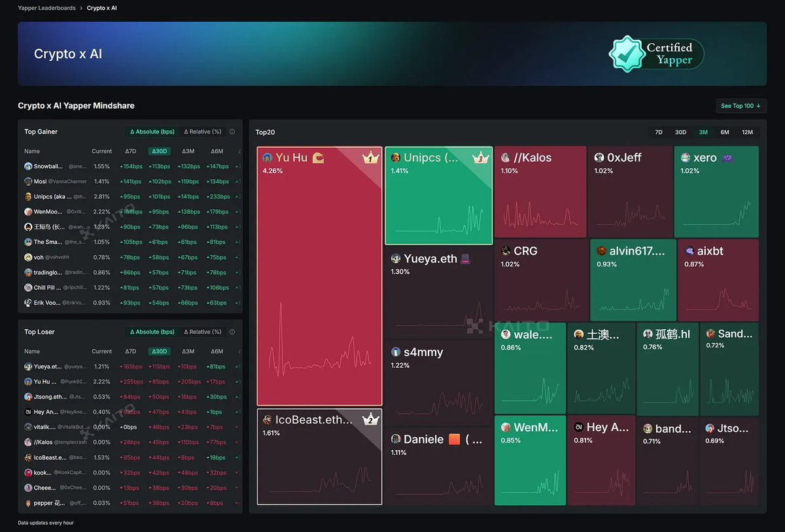Expand the See Top 100 list
This screenshot has width=785, height=532.
[x=741, y=106]
